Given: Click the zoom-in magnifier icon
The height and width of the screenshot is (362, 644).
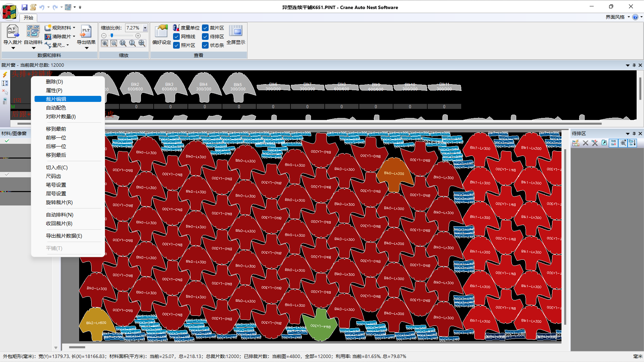Looking at the screenshot, I should 105,43.
